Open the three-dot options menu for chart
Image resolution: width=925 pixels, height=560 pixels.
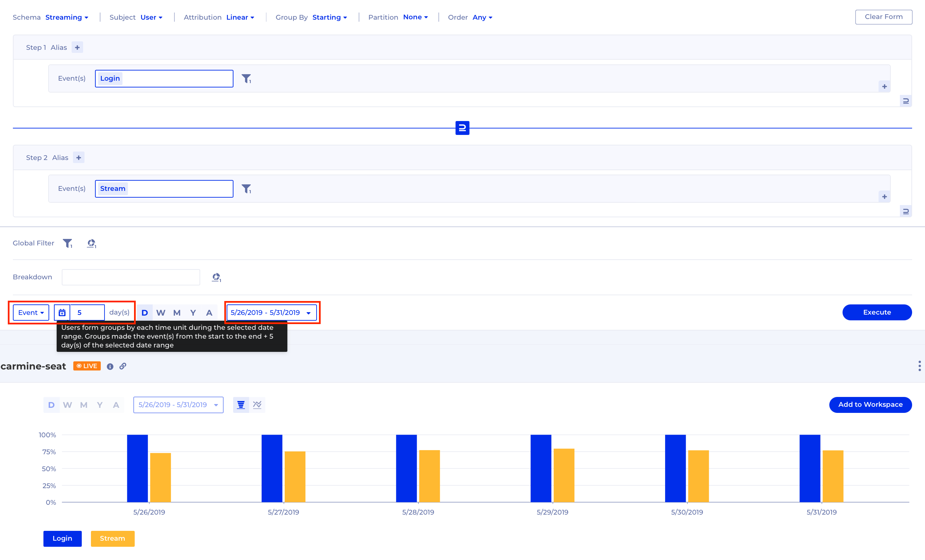[919, 366]
